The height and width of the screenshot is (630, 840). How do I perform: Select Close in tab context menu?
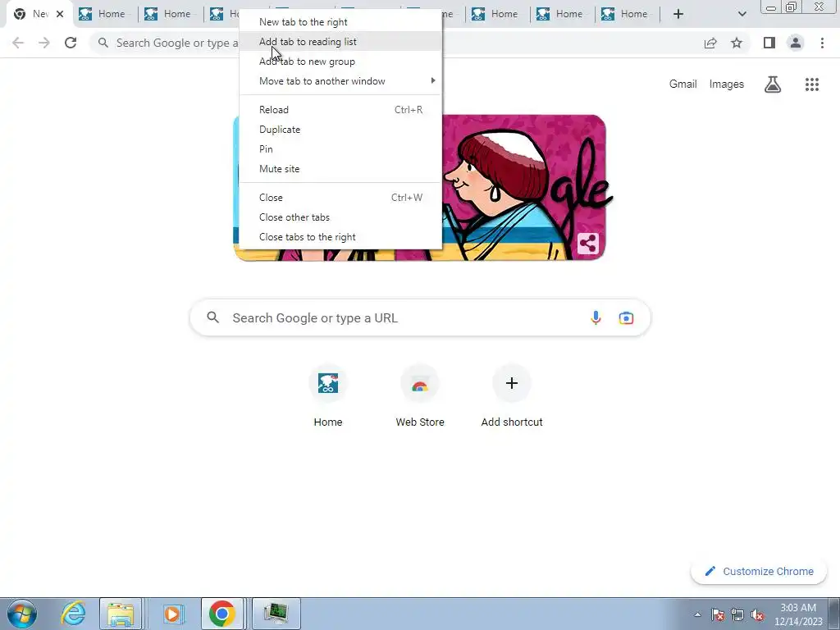(340, 198)
